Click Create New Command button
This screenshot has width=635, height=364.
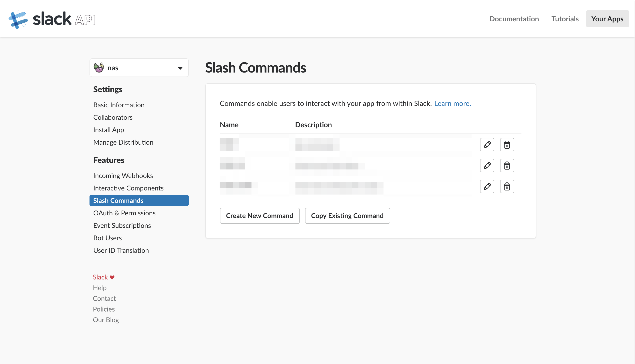[x=260, y=216]
